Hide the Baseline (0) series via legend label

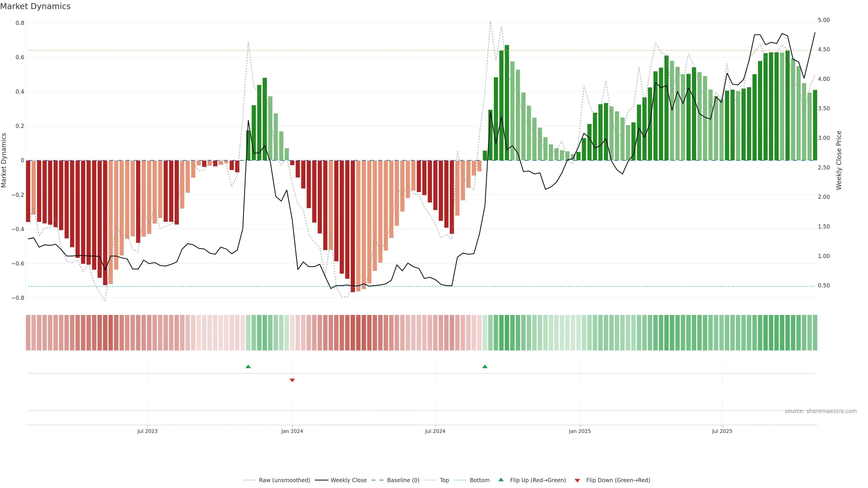403,480
